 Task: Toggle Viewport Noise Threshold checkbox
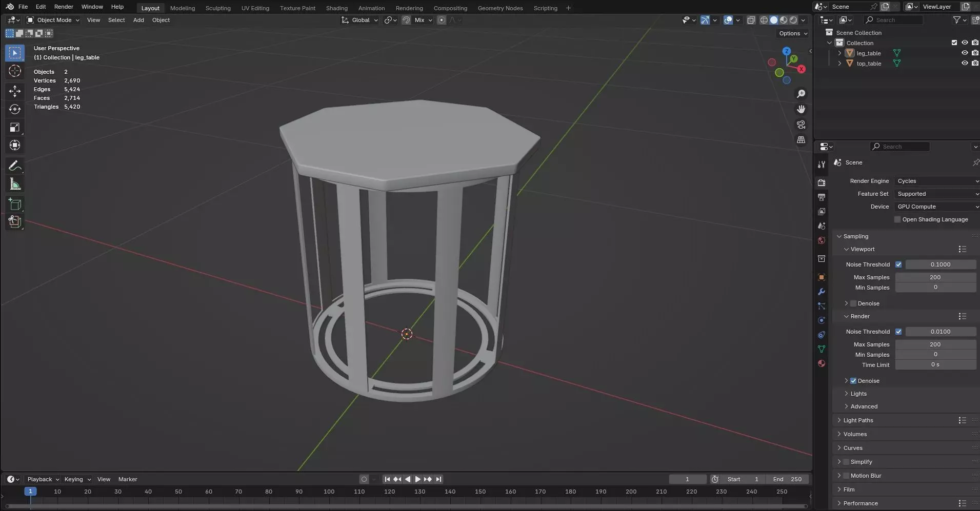click(x=898, y=264)
